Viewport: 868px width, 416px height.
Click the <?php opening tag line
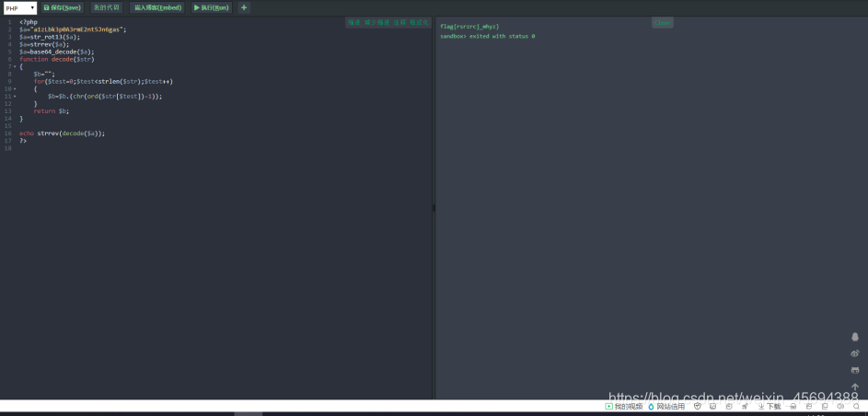pos(29,22)
